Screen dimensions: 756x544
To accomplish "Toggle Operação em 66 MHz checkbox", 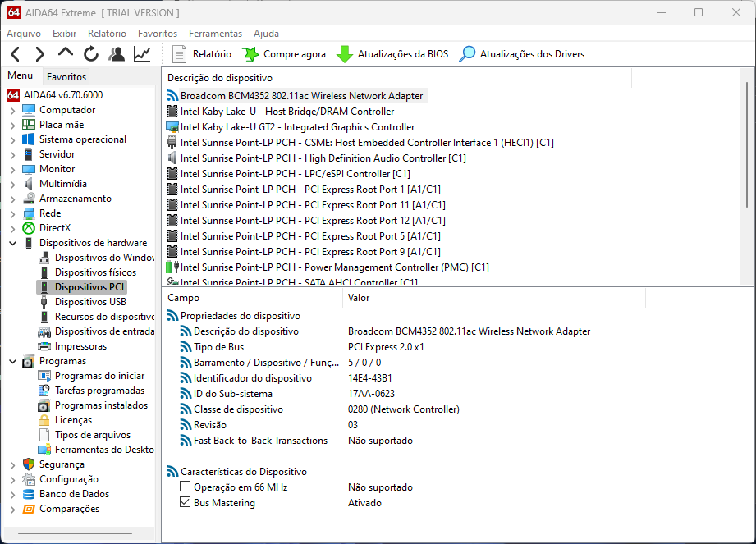I will click(186, 487).
